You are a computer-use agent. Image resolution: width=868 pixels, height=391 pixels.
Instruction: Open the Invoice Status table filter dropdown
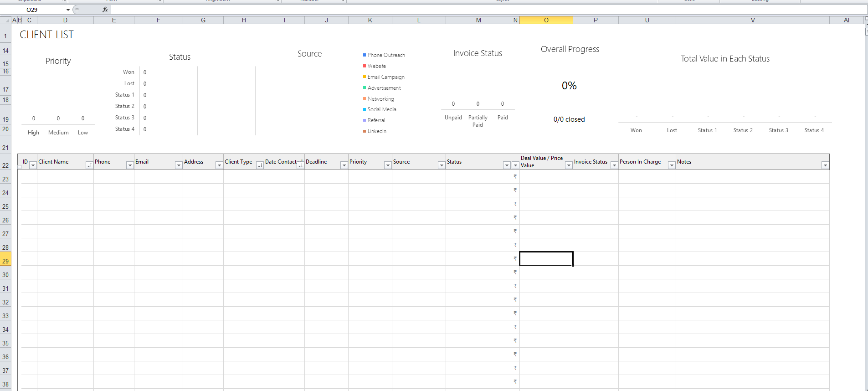pyautogui.click(x=614, y=165)
